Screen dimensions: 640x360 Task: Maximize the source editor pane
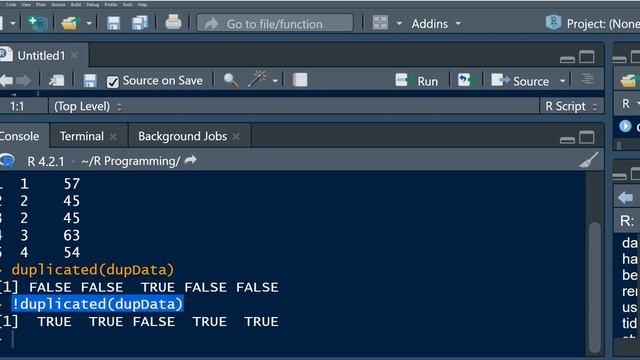click(x=587, y=57)
